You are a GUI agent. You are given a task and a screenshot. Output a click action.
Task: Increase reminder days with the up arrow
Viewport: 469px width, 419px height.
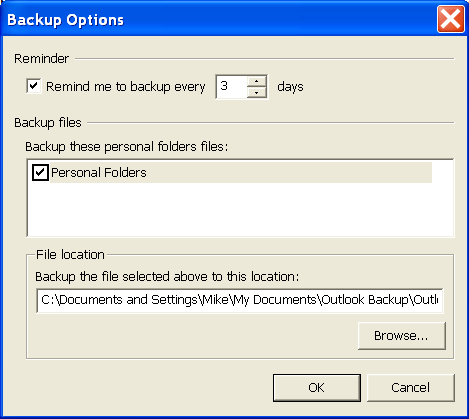256,81
